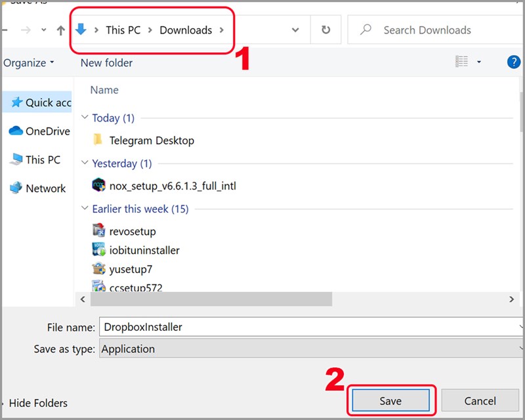Image resolution: width=525 pixels, height=420 pixels.
Task: Collapse the "Earlier this week" group
Action: pos(84,209)
